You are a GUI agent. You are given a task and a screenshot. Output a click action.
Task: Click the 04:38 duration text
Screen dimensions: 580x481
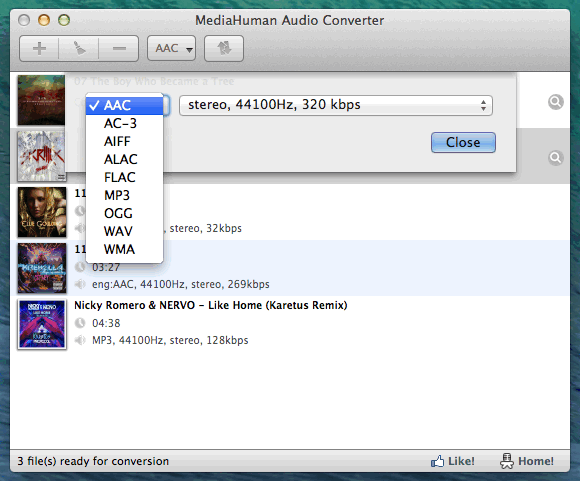click(106, 323)
